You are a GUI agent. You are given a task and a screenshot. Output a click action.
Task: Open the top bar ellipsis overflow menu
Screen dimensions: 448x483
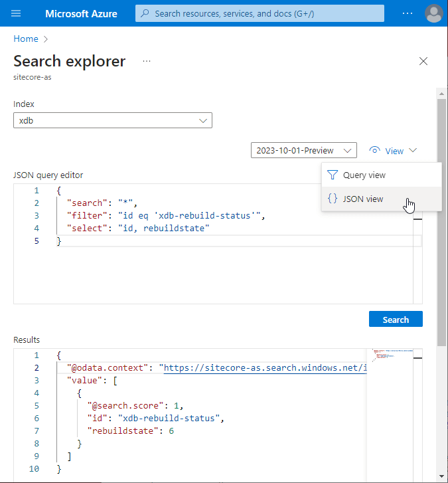pyautogui.click(x=408, y=13)
